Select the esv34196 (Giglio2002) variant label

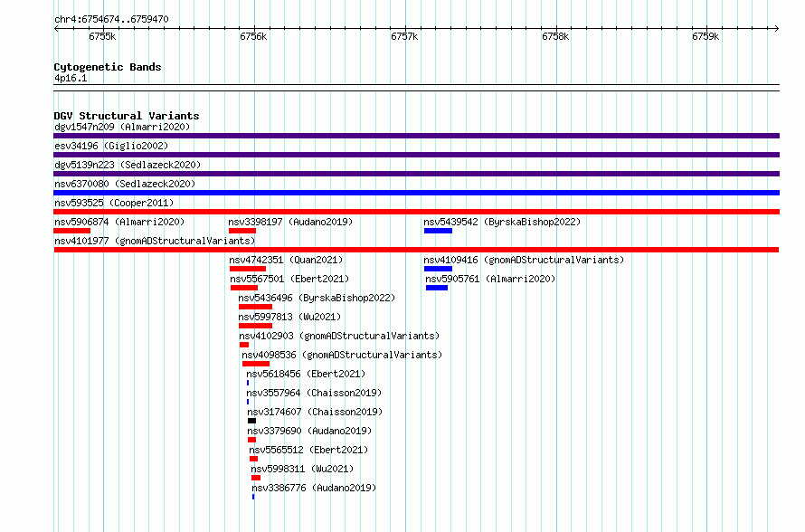[111, 146]
